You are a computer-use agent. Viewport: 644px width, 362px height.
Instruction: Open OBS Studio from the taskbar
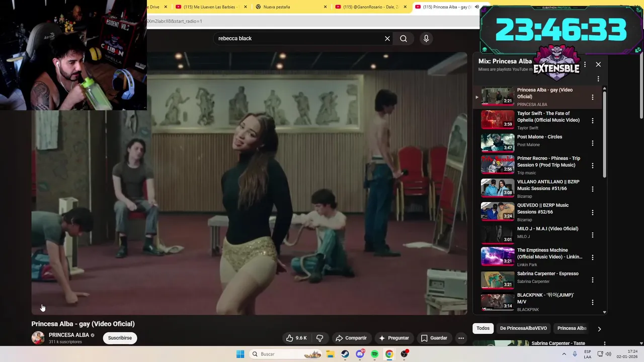(404, 354)
